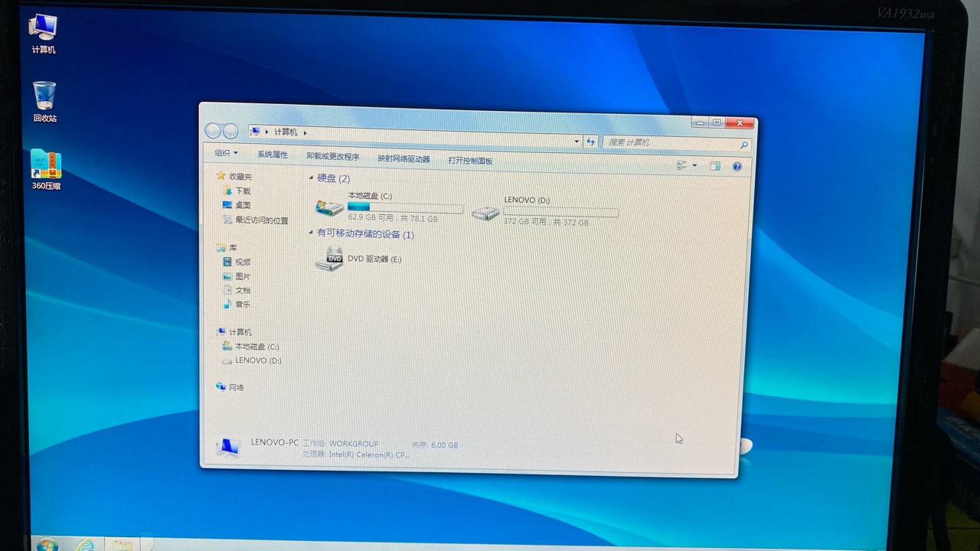Click 打开控制面板 in the toolbar
Viewport: 980px width, 551px height.
tap(470, 161)
